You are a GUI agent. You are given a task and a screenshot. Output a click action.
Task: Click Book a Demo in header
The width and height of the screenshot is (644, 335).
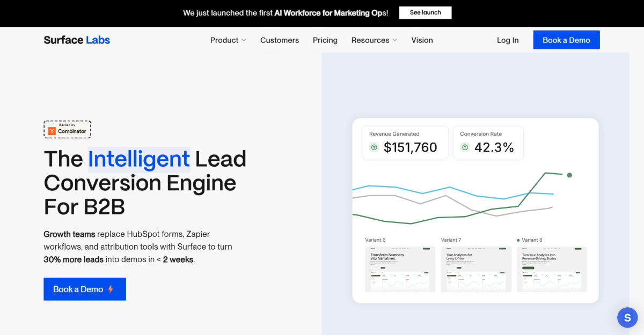pos(566,40)
